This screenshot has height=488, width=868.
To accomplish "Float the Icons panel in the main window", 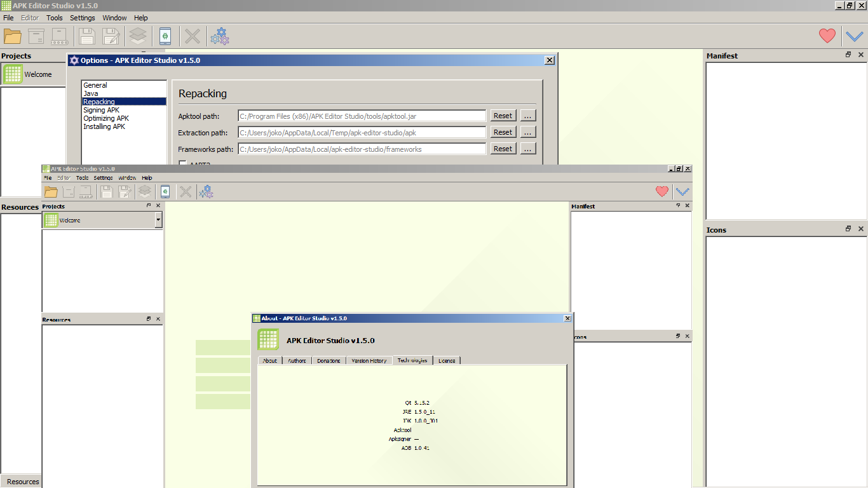I will pyautogui.click(x=848, y=229).
